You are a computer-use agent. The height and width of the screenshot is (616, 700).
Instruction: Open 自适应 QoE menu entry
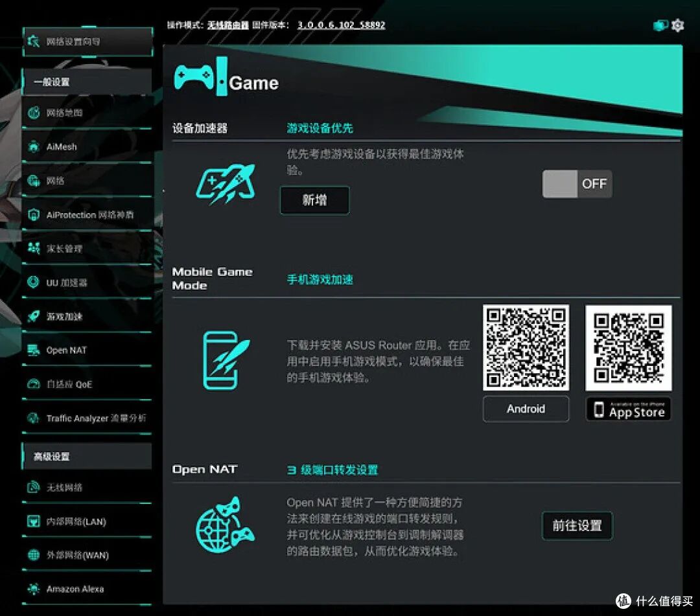(87, 384)
